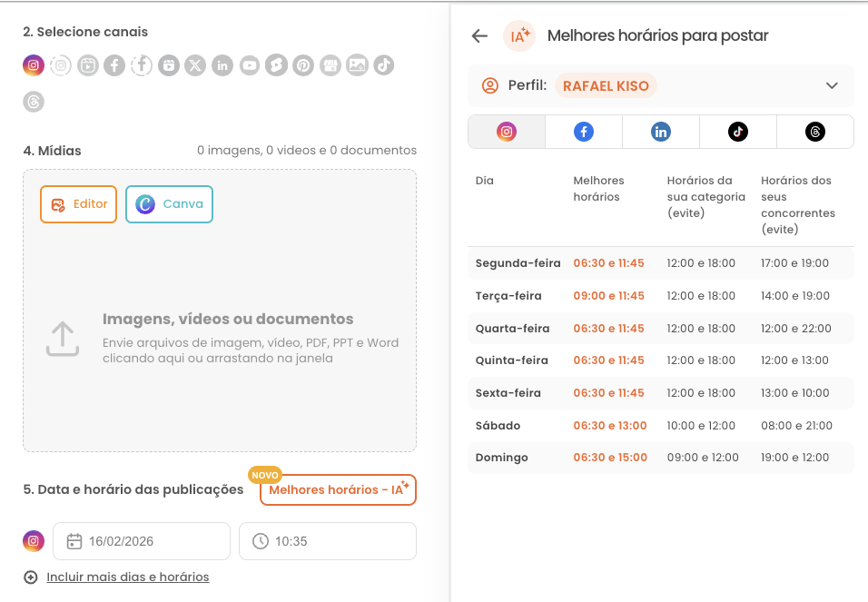Click the Melhores horários - IA button
The width and height of the screenshot is (868, 602).
pos(338,489)
